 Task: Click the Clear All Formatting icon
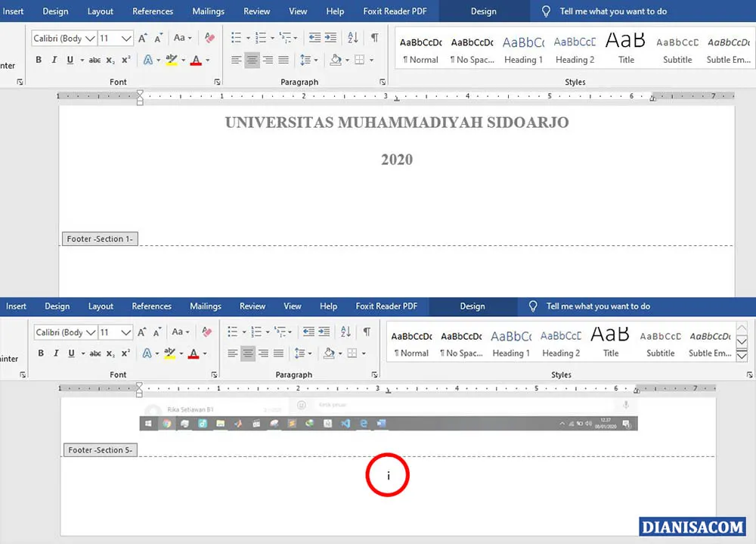click(209, 37)
